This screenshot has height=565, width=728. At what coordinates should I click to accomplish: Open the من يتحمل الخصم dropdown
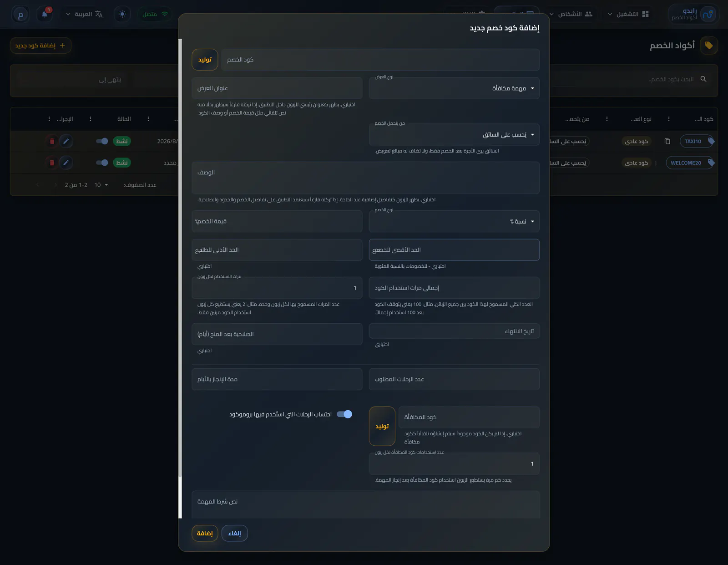pyautogui.click(x=454, y=135)
